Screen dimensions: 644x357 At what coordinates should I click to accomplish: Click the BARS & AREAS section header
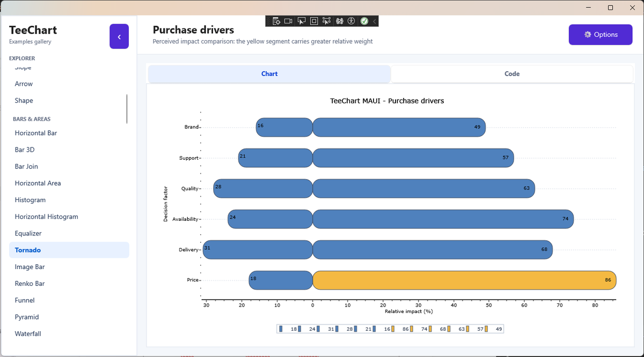click(32, 119)
